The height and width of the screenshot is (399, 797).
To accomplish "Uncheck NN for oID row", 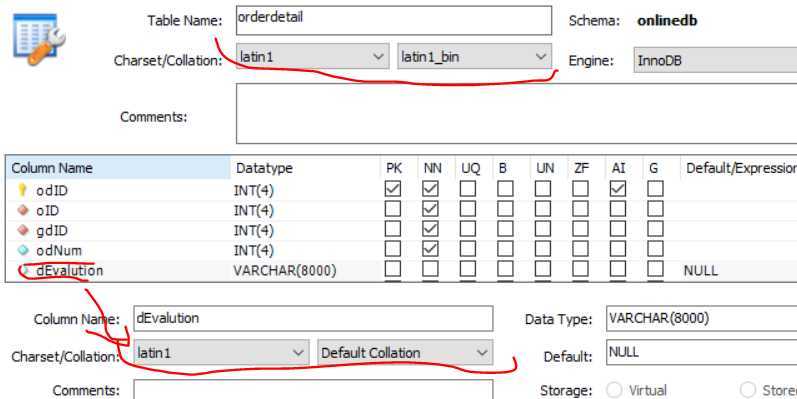I will (430, 209).
